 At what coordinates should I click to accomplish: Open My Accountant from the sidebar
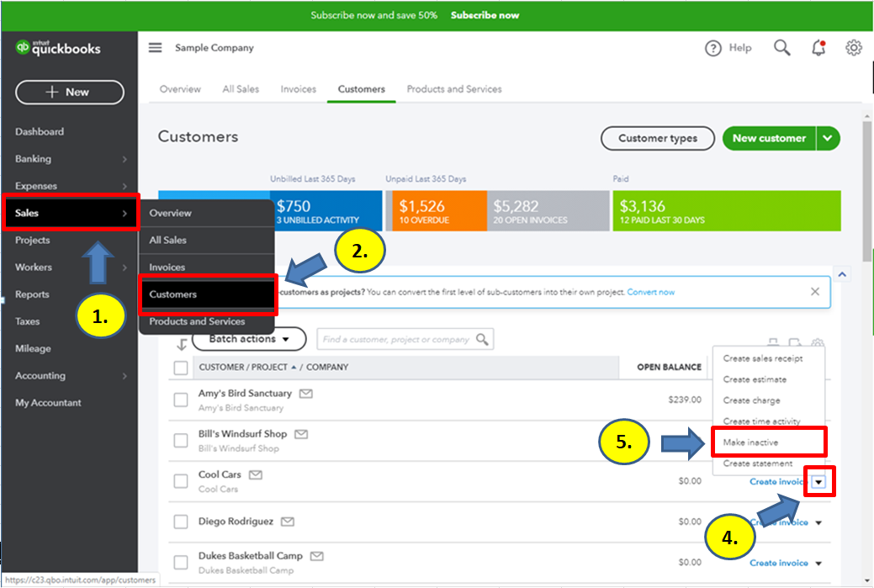coord(48,403)
